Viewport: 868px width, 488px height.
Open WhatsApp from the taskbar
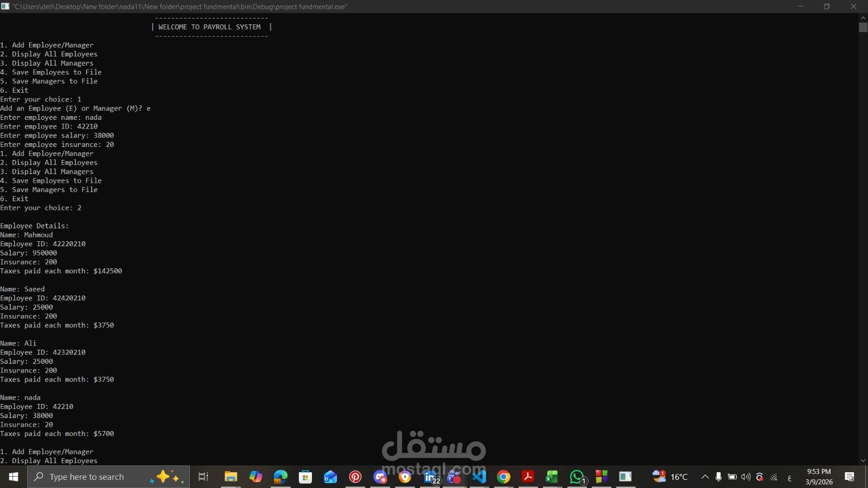pyautogui.click(x=577, y=477)
